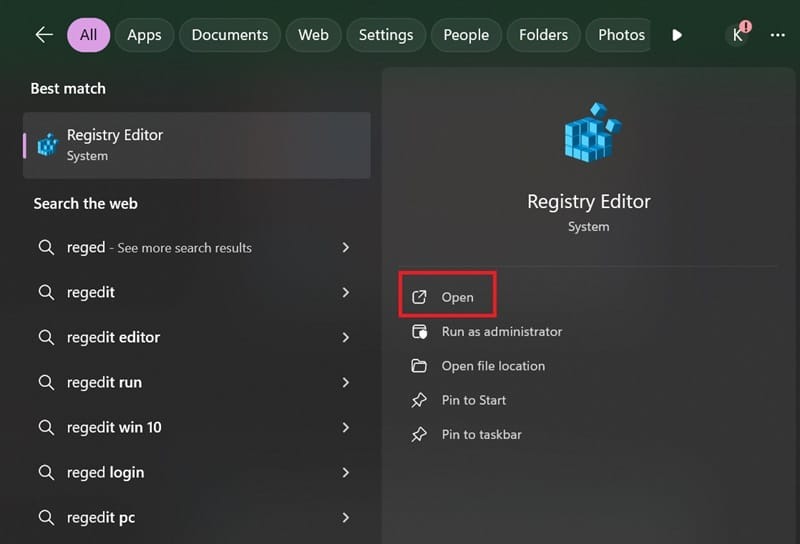Select the 'regedit win 10' web suggestion
800x544 pixels.
pyautogui.click(x=197, y=427)
